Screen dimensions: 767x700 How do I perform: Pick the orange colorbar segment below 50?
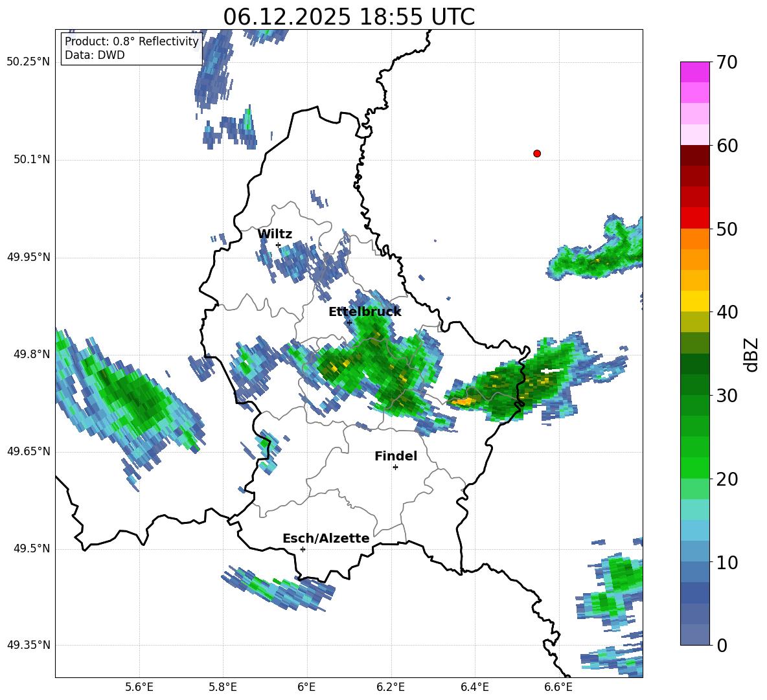pos(694,239)
